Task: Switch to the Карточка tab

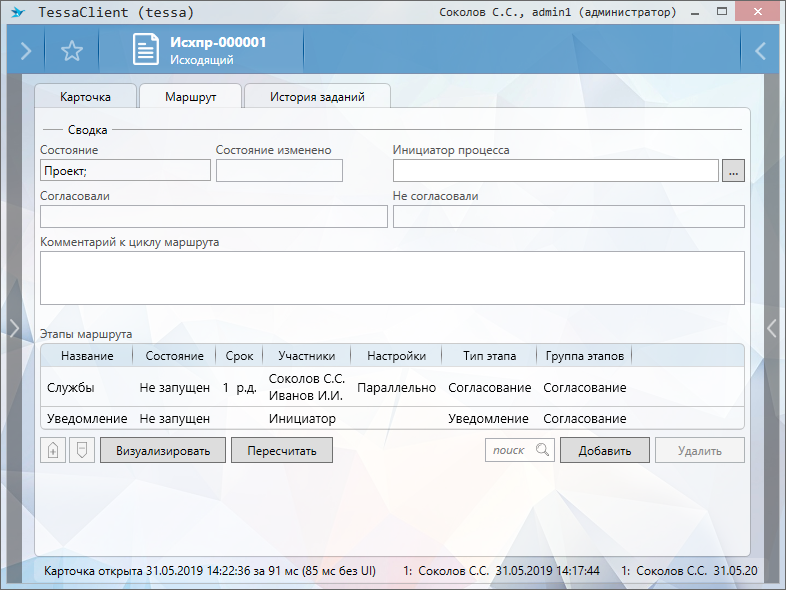Action: click(85, 97)
